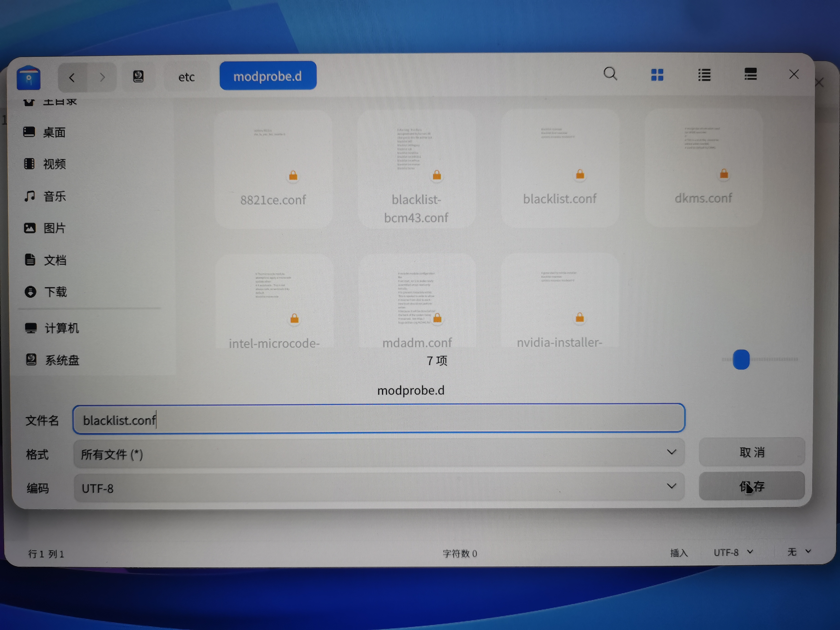
Task: Click the icon size zoom slider
Action: tap(741, 359)
